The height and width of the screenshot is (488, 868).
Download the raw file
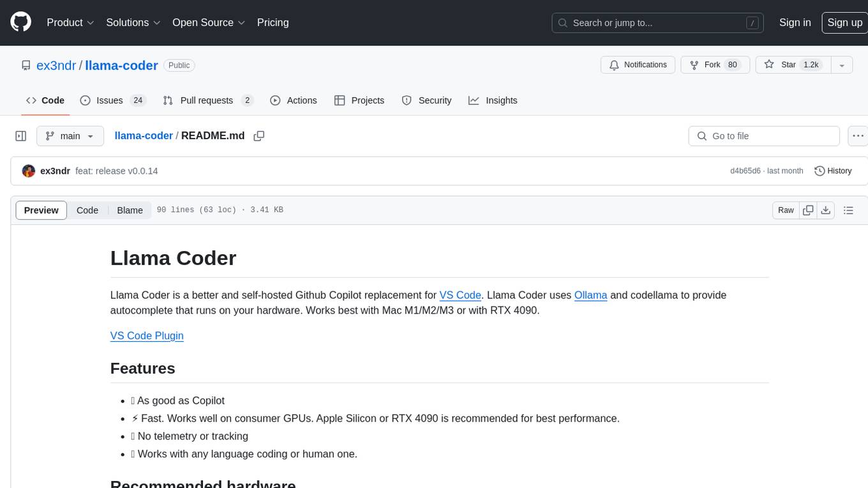click(x=826, y=210)
